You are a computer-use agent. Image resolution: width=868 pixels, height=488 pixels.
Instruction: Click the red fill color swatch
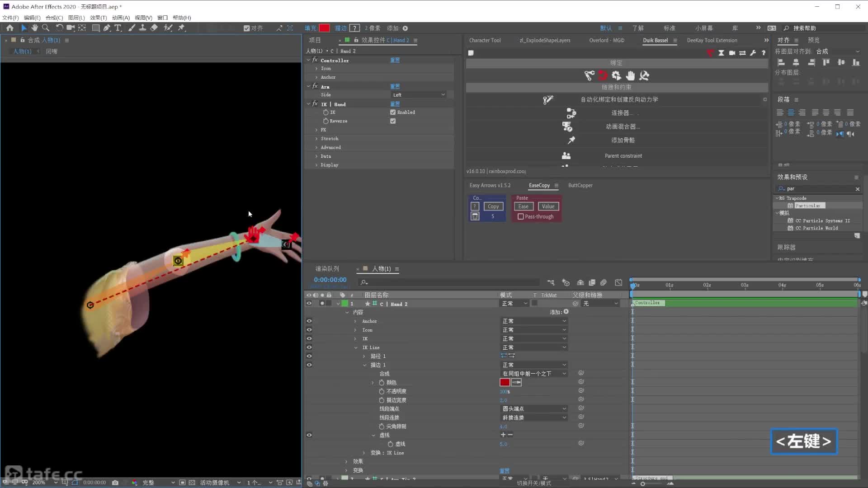(x=324, y=28)
